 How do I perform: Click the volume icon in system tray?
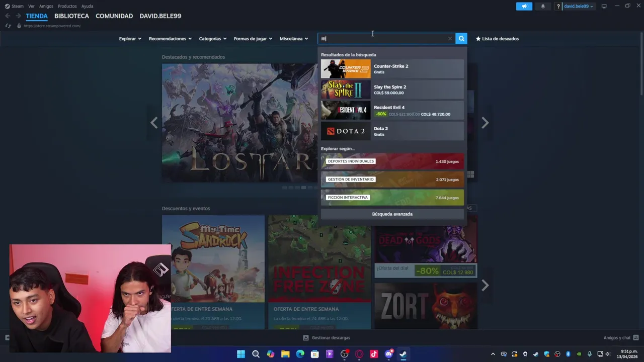[608, 354]
